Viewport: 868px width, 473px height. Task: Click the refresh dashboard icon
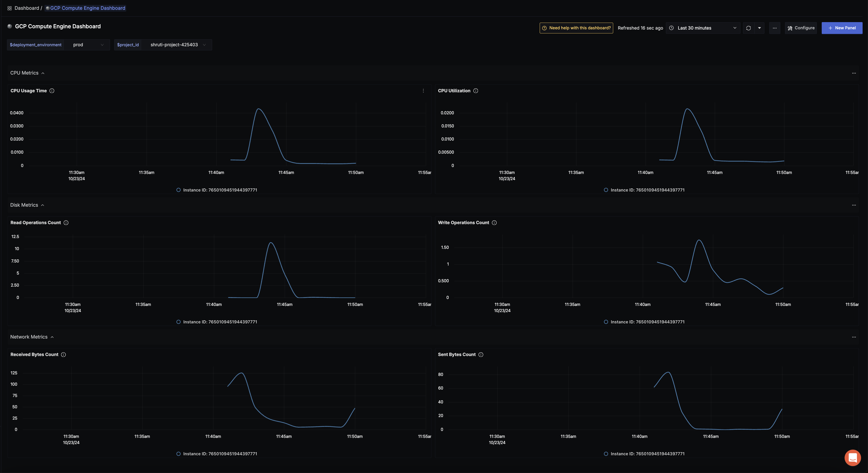point(748,28)
